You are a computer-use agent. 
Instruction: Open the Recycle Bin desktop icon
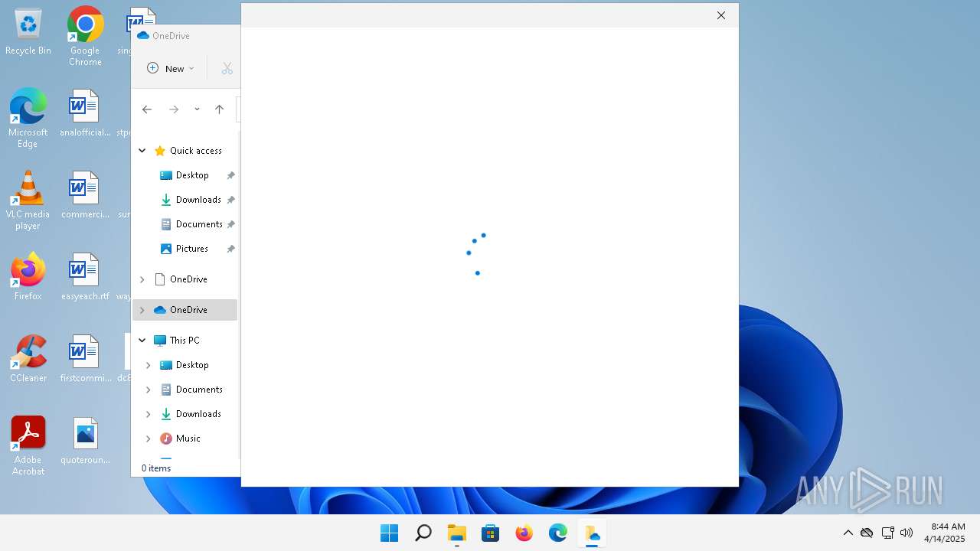[x=28, y=32]
